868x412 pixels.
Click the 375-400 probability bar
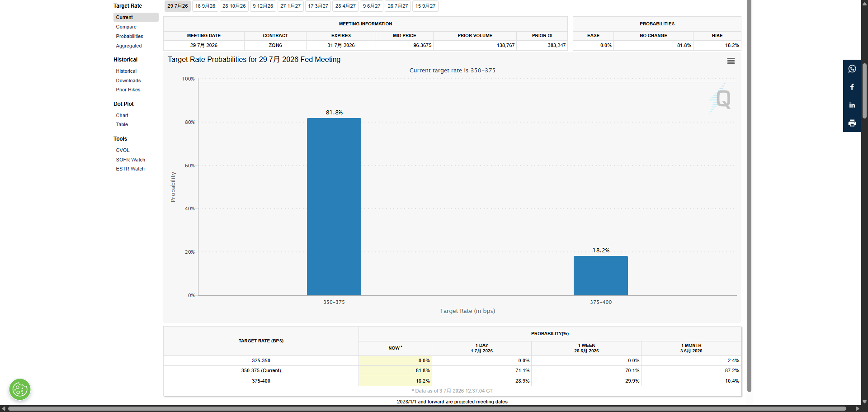pos(601,276)
